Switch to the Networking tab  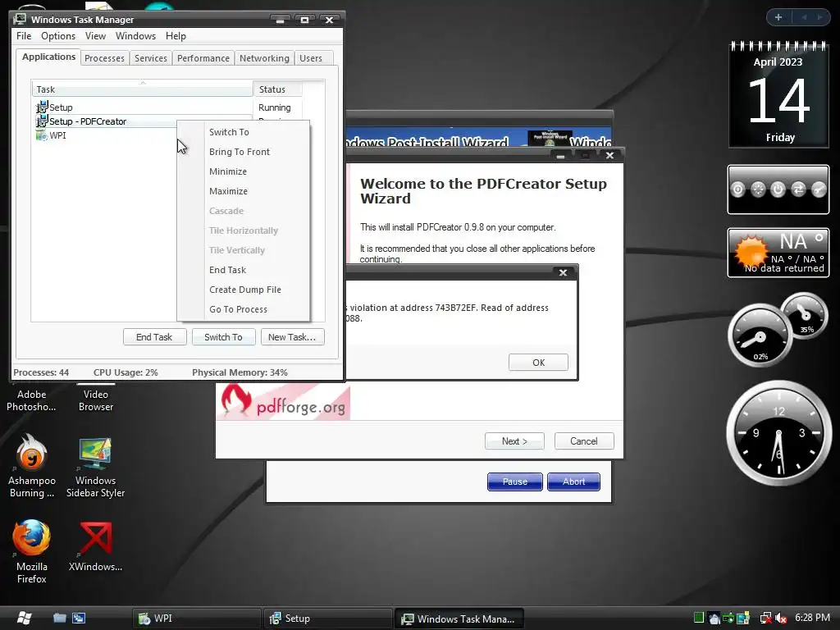pyautogui.click(x=264, y=58)
